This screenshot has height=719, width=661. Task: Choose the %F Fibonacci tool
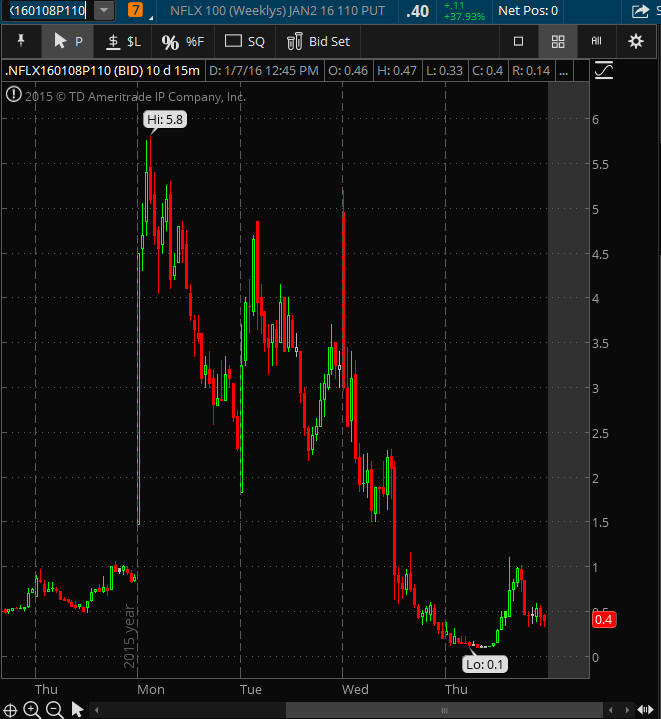[181, 41]
